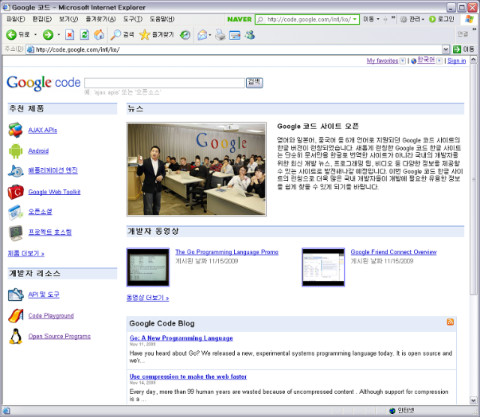
Task: Click the Sign in link
Action: [x=457, y=61]
